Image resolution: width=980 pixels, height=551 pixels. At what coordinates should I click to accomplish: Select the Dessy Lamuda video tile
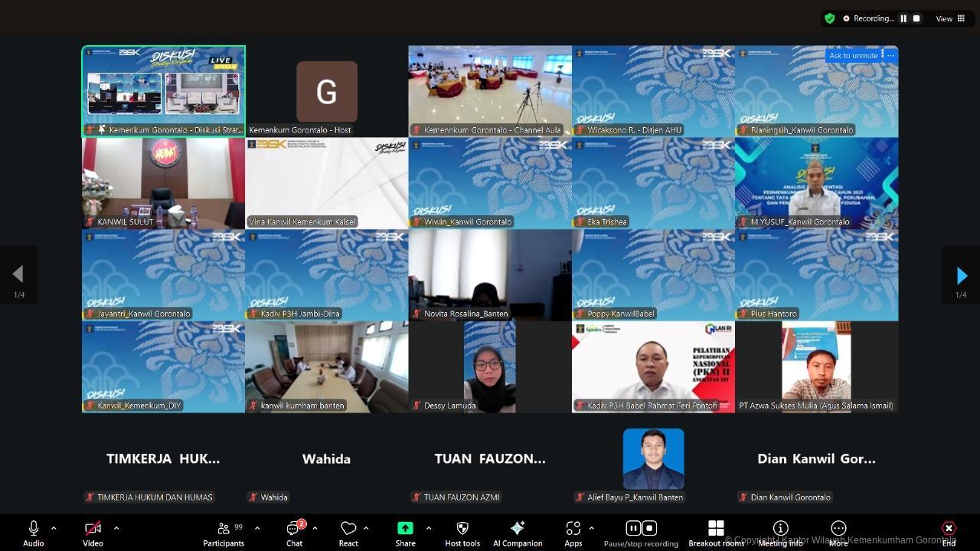[490, 367]
